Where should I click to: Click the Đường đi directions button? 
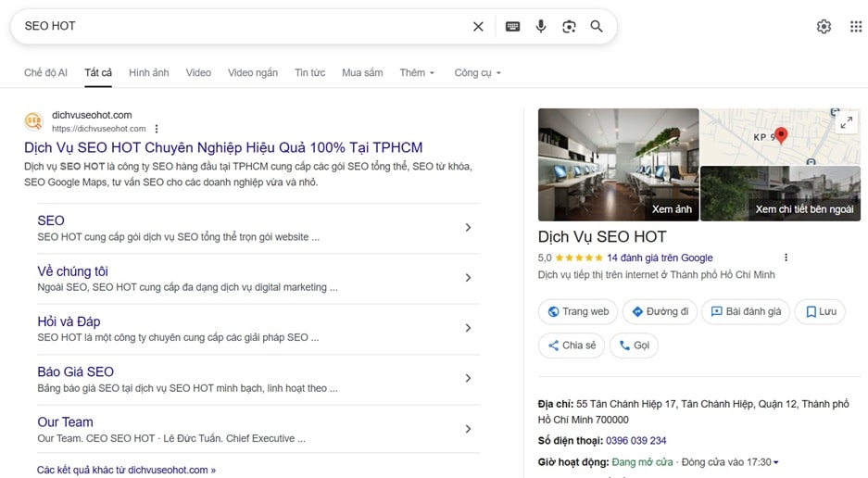point(660,312)
